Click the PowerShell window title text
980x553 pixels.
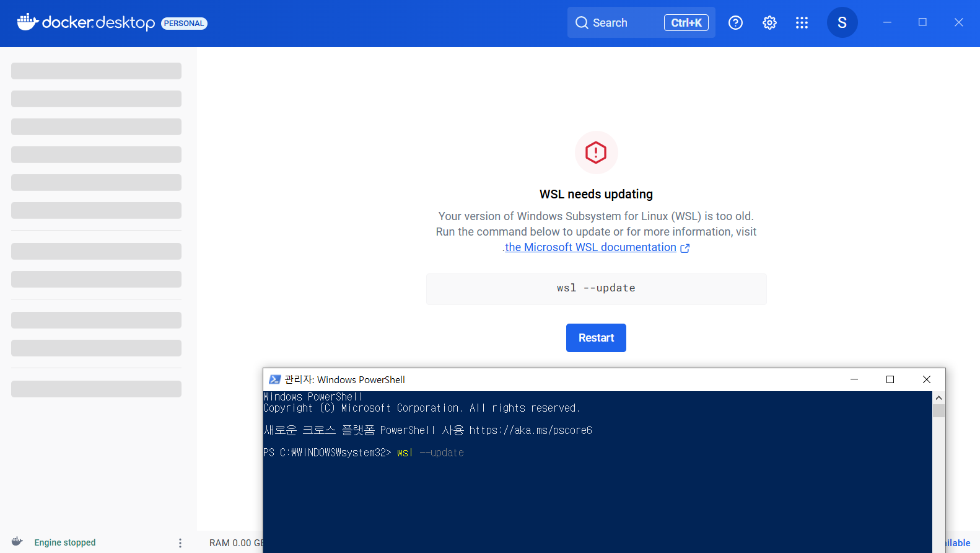(344, 379)
